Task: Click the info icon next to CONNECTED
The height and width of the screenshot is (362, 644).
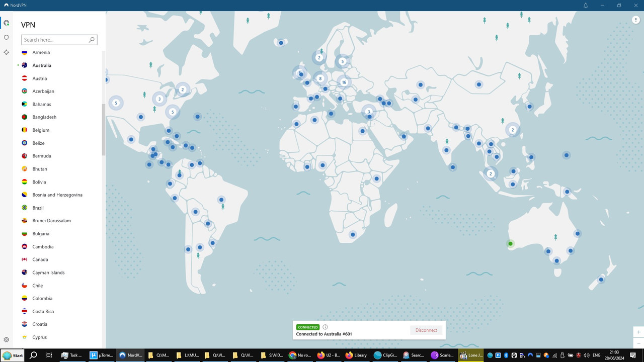Action: [325, 327]
